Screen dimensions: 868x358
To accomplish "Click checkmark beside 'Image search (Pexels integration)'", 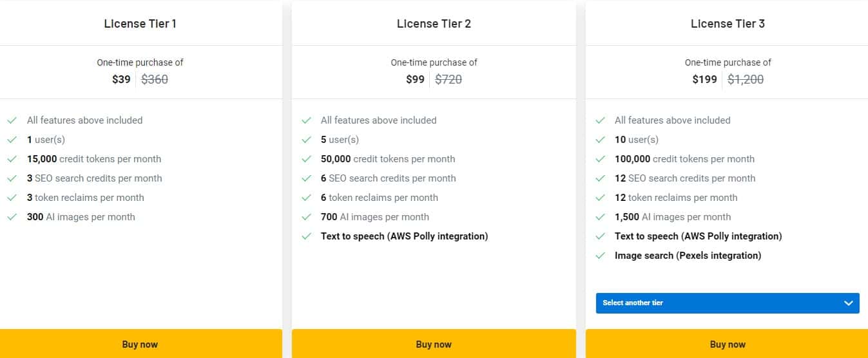I will [600, 256].
